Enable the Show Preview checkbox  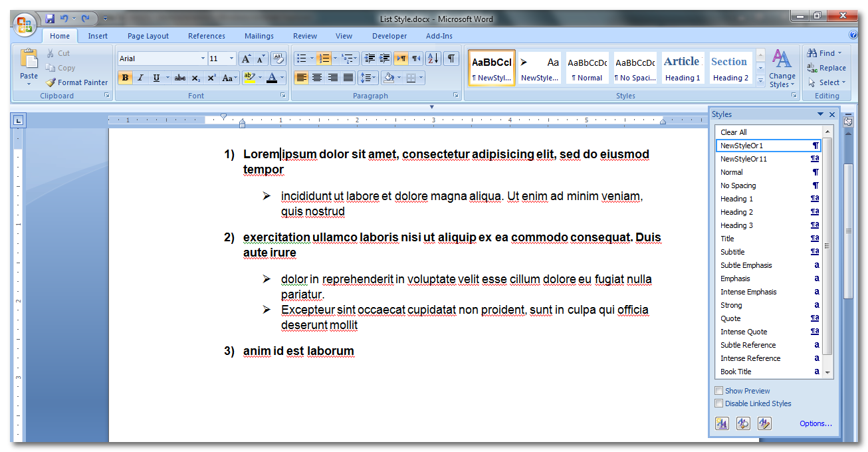718,391
